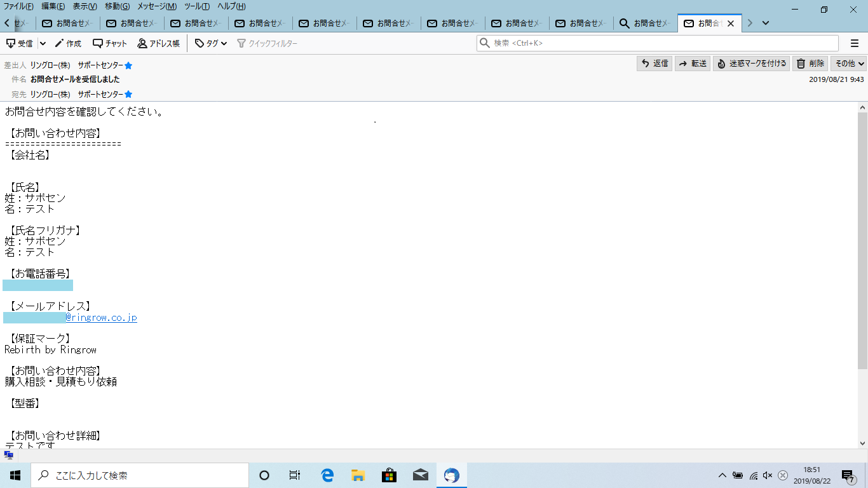Open Chat (チャット) from toolbar

pos(110,44)
